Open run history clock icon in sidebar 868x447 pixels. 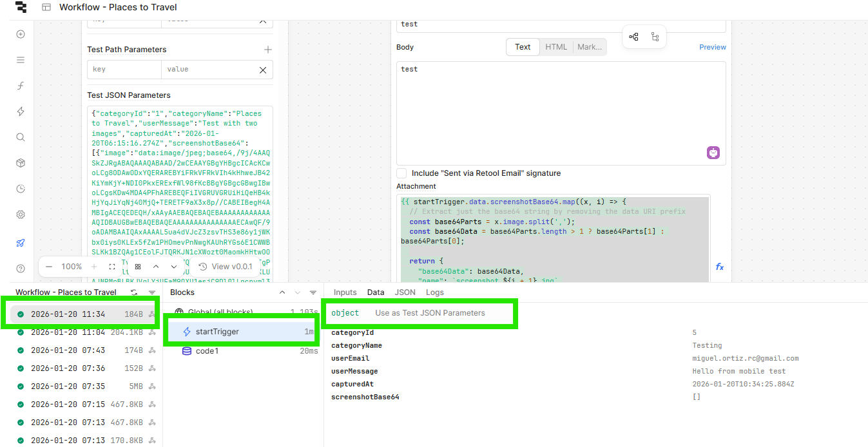click(x=21, y=189)
